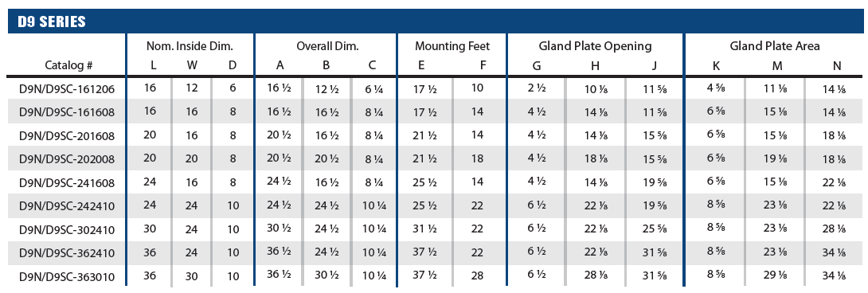Viewport: 868px width, 293px height.
Task: Click the Nom. Inside Dim. group header
Action: [190, 46]
